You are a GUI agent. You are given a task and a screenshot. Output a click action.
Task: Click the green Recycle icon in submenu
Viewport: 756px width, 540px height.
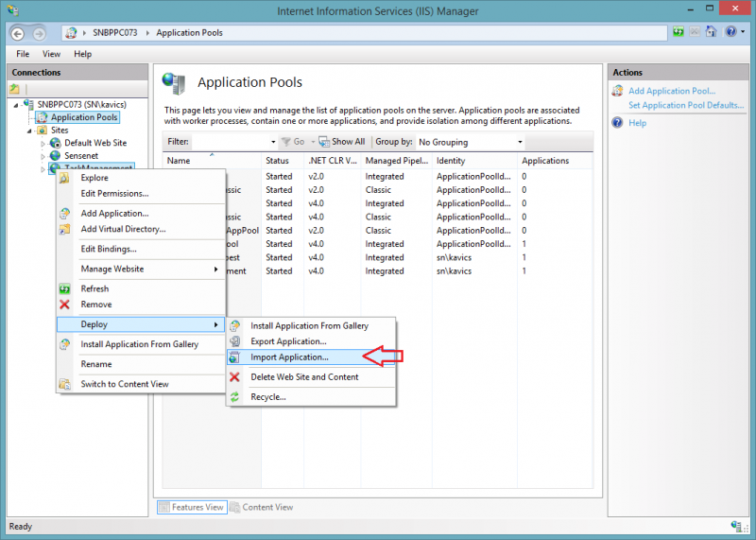click(234, 397)
